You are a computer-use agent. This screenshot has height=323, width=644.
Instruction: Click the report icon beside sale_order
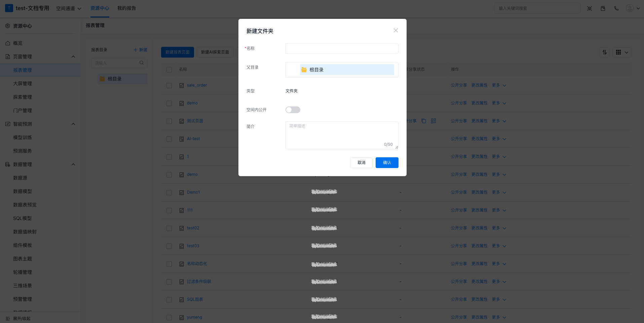(182, 86)
